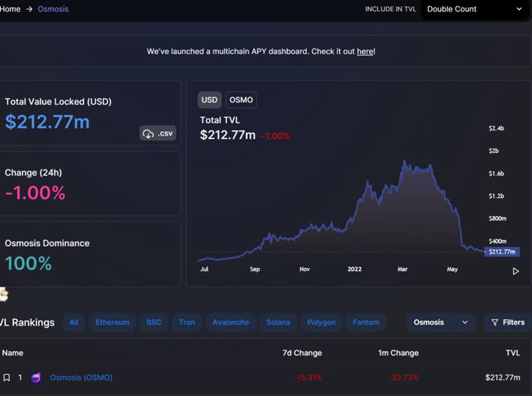This screenshot has height=396, width=532.
Task: Select the Fantom chain filter tab
Action: click(366, 322)
